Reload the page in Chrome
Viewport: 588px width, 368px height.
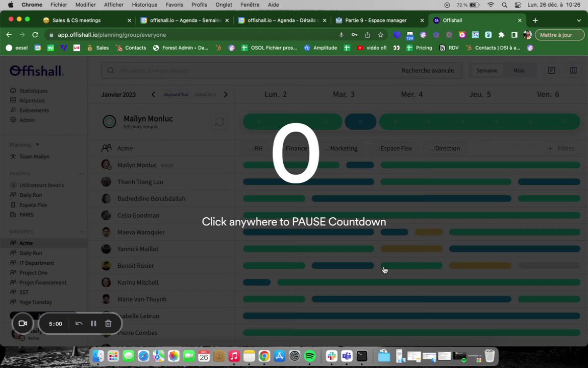coord(35,35)
